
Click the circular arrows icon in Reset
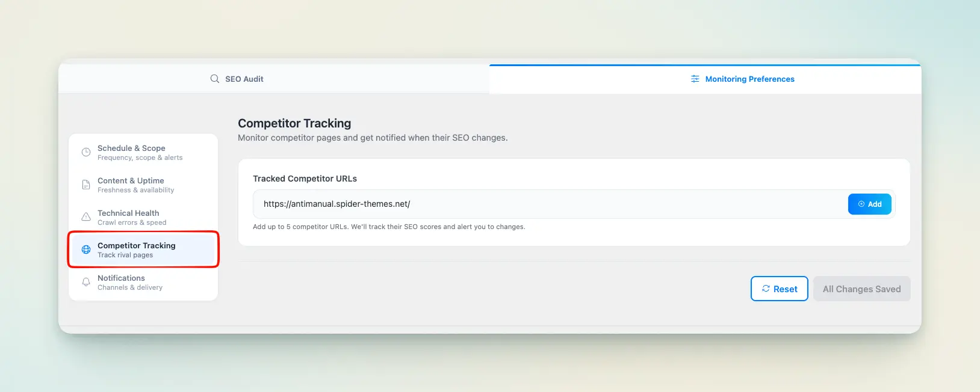point(766,289)
